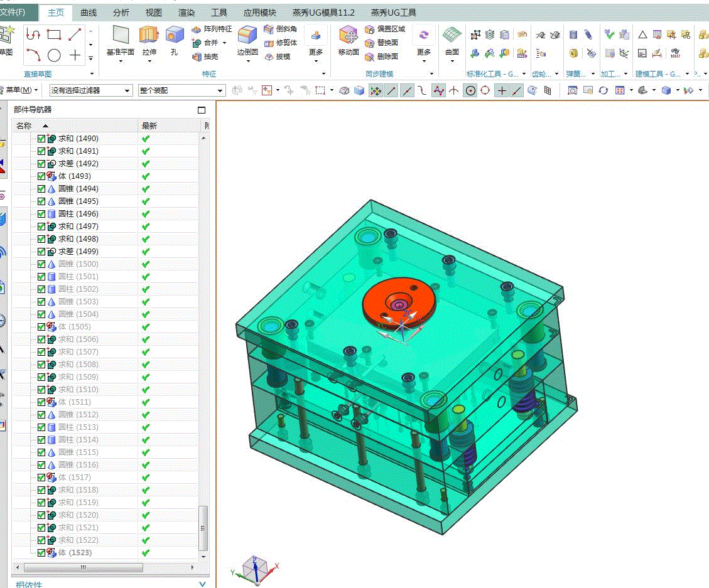This screenshot has height=588, width=709.
Task: Open the 渲染 tab
Action: [x=187, y=13]
